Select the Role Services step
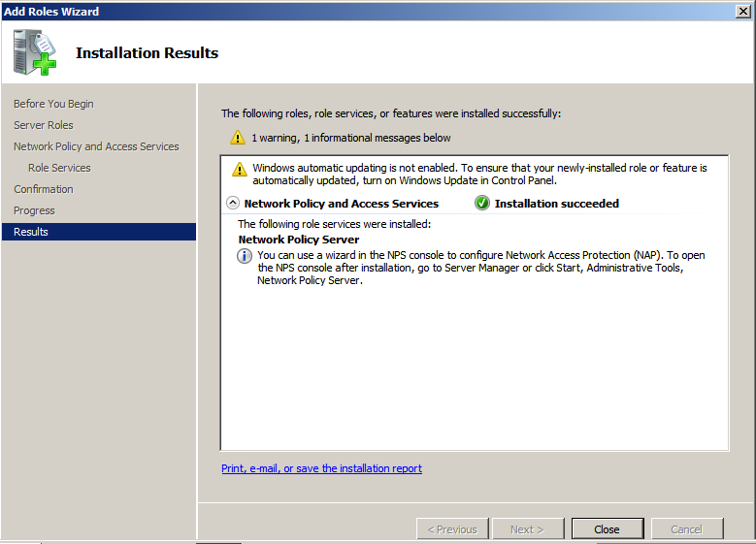Viewport: 756px width, 544px height. coord(59,168)
